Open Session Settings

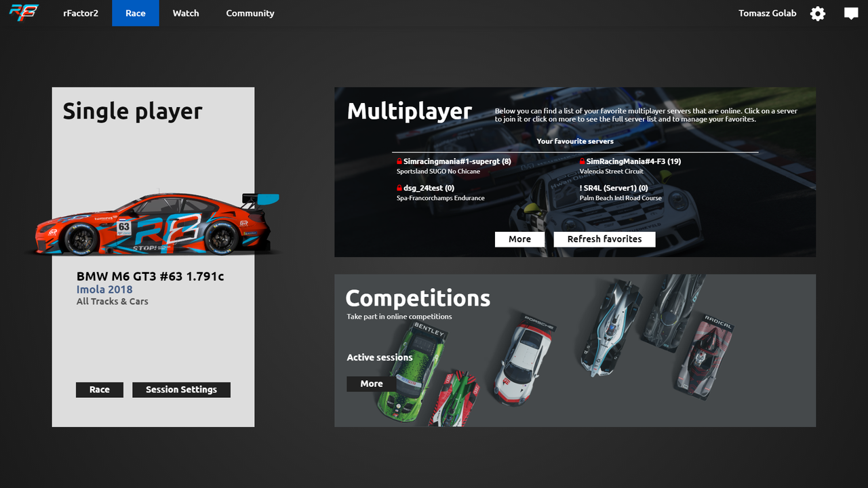coord(181,390)
